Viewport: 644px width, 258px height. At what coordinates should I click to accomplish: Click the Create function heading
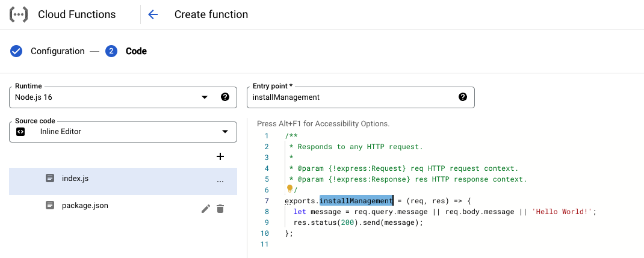[211, 14]
